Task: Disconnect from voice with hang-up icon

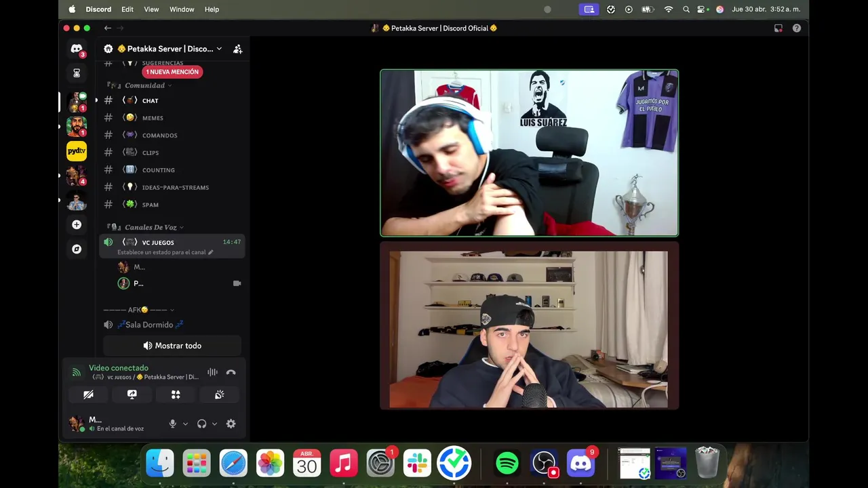Action: coord(231,372)
